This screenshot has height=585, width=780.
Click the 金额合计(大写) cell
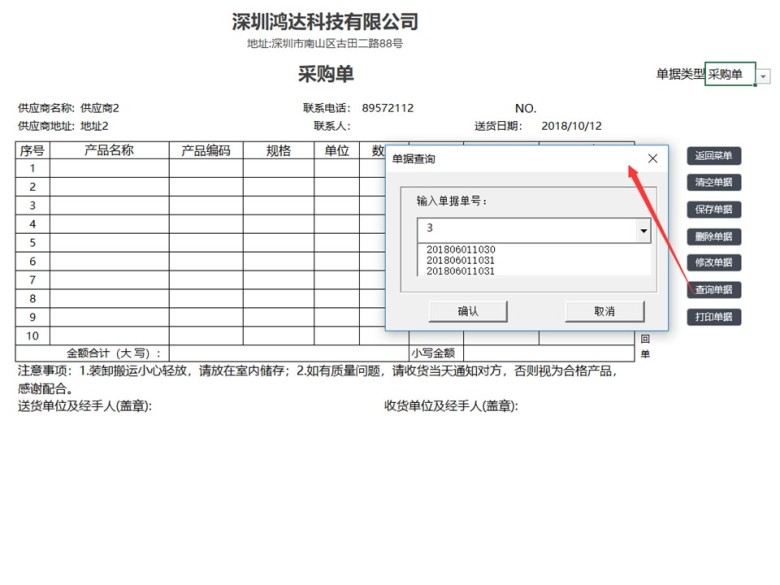tap(93, 353)
